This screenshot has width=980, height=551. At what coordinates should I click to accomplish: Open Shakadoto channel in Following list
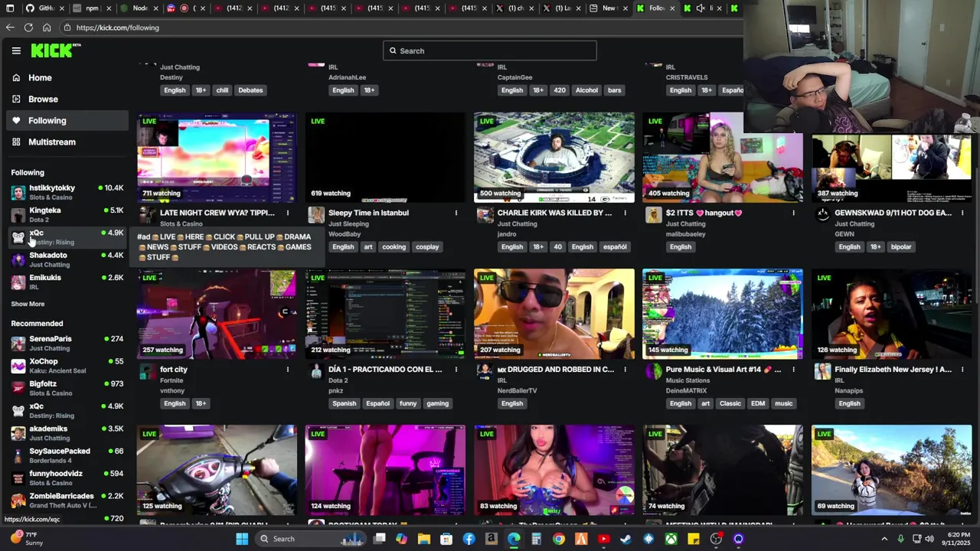(x=67, y=259)
